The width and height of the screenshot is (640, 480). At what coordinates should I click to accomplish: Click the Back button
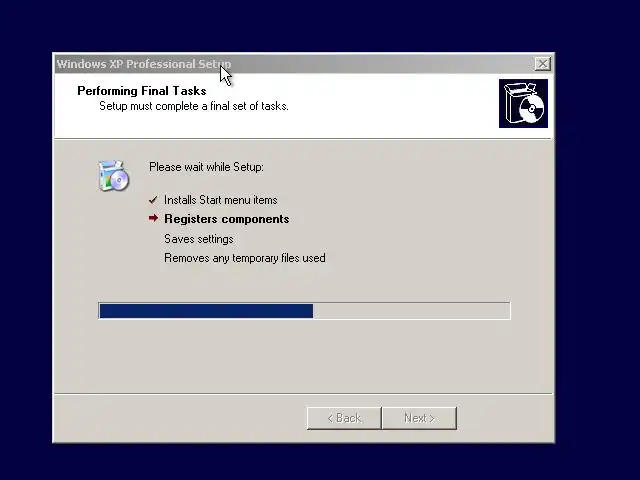click(x=344, y=418)
